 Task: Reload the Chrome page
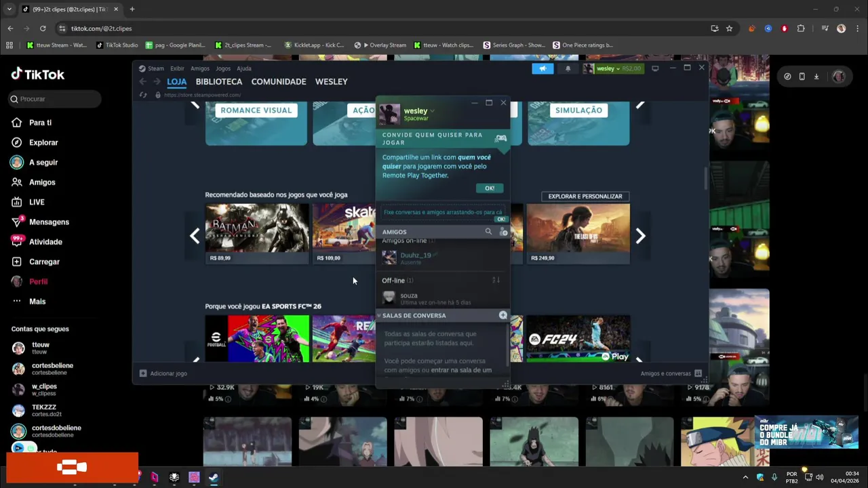(43, 28)
